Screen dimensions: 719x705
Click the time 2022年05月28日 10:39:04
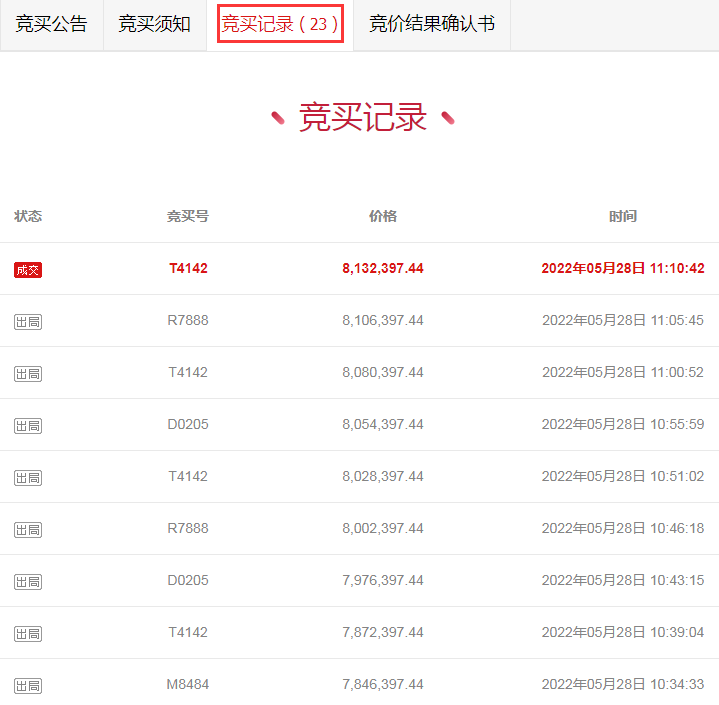[623, 632]
